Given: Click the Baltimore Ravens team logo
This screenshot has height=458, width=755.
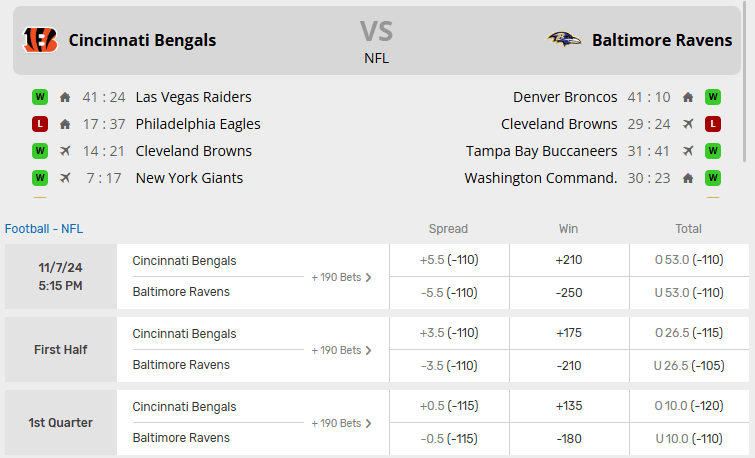Looking at the screenshot, I should click(x=564, y=40).
